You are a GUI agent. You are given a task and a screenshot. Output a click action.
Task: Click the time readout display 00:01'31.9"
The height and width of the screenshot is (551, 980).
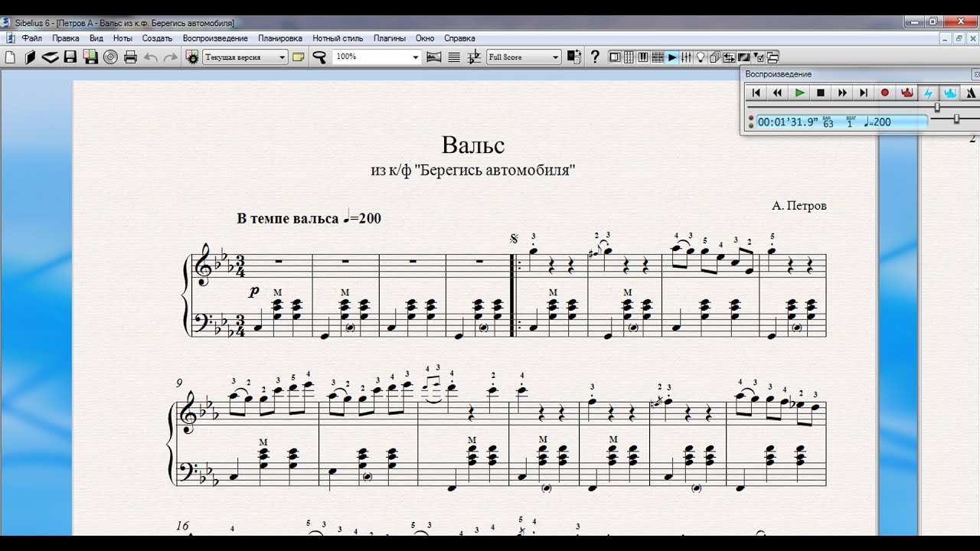click(x=787, y=122)
